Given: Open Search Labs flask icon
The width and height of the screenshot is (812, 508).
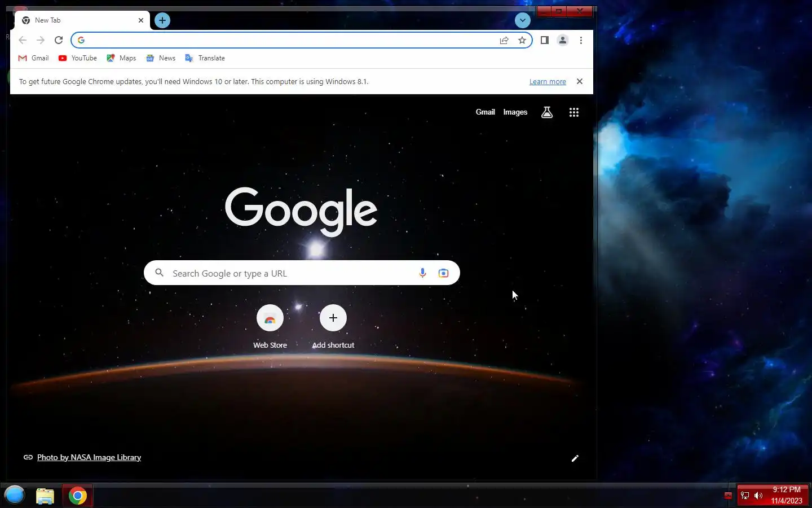Looking at the screenshot, I should point(547,112).
